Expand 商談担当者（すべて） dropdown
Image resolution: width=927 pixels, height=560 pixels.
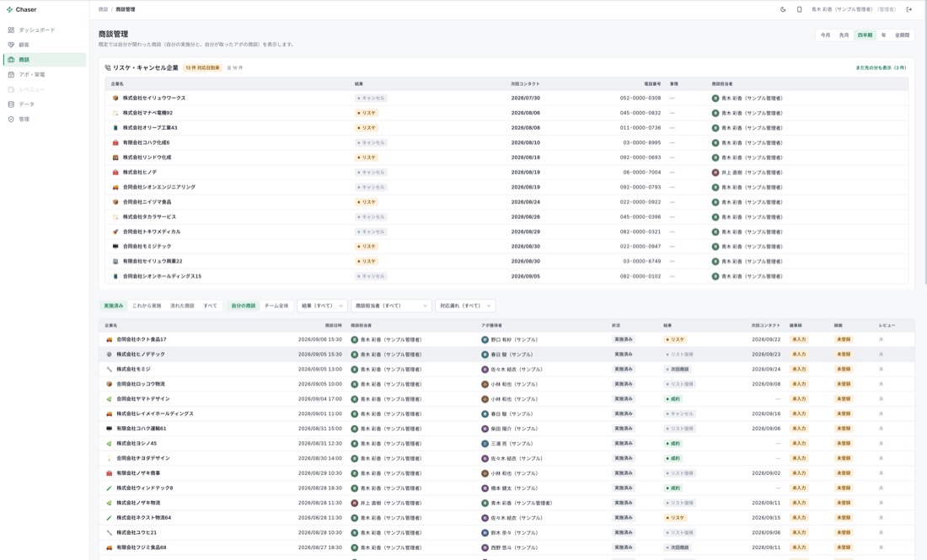pos(391,306)
